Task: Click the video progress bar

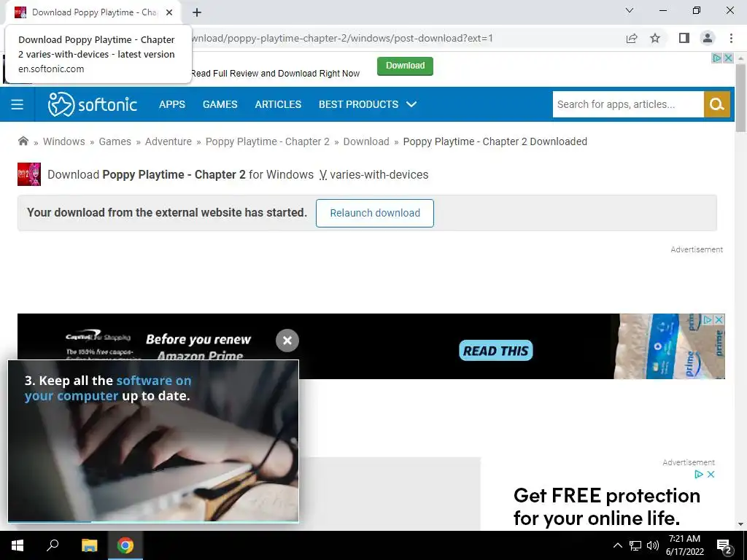Action: click(x=153, y=521)
